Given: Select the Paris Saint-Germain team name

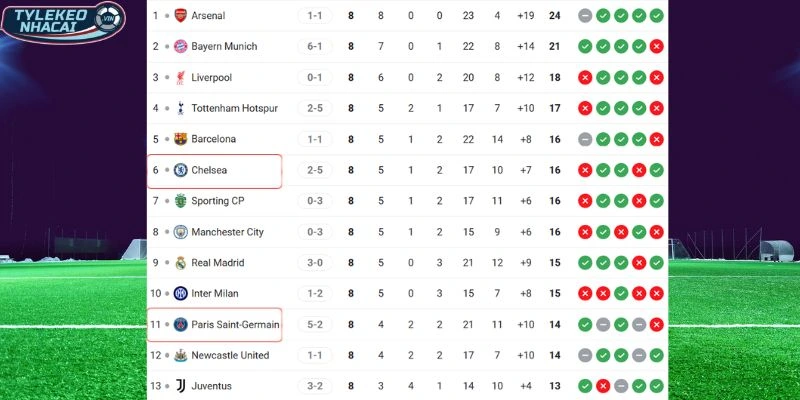Looking at the screenshot, I should point(236,324).
